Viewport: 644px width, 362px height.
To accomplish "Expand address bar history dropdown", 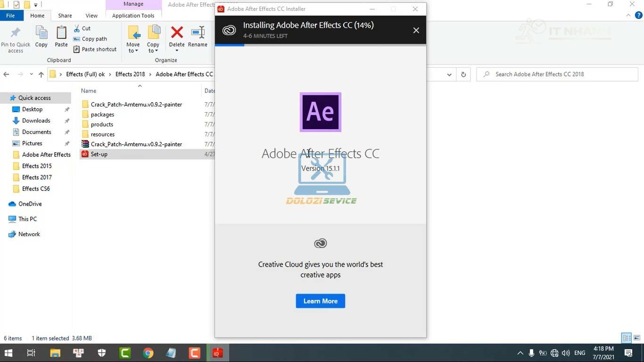I will [449, 74].
